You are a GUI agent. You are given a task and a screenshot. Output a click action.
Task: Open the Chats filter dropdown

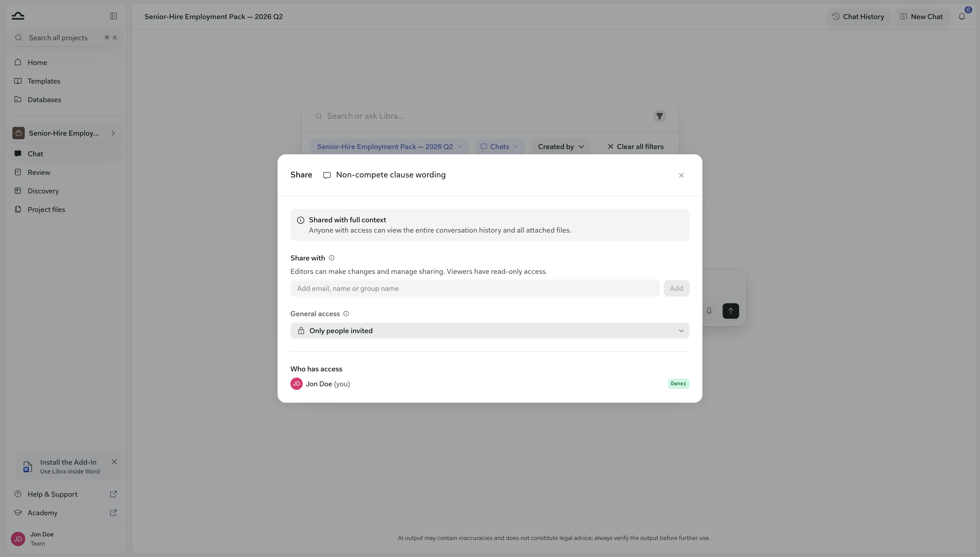[x=500, y=146]
